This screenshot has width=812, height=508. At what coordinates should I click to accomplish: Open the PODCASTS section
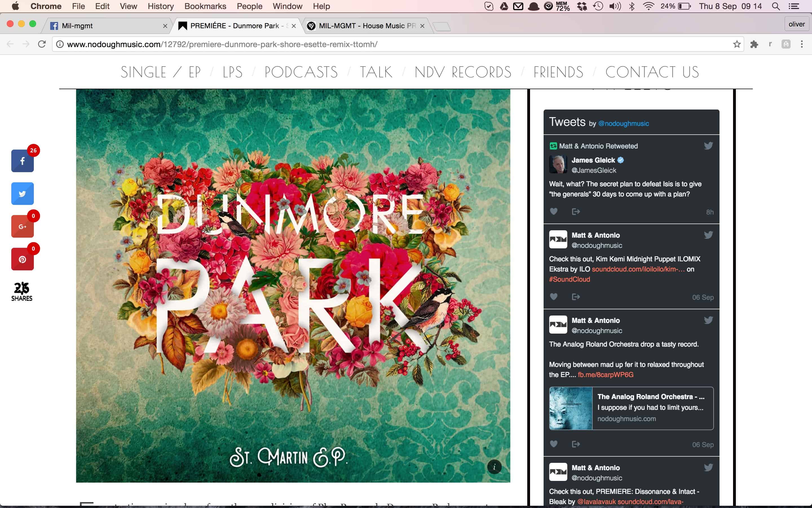pos(301,72)
